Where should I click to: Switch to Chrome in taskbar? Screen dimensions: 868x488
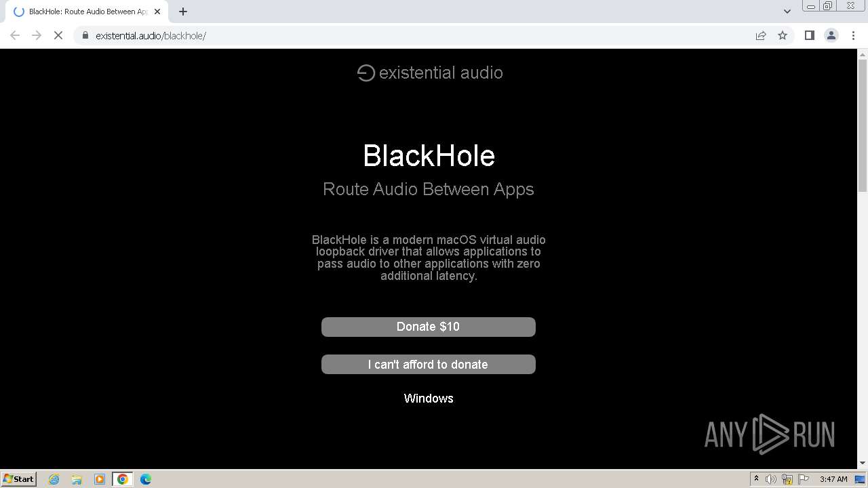coord(123,479)
